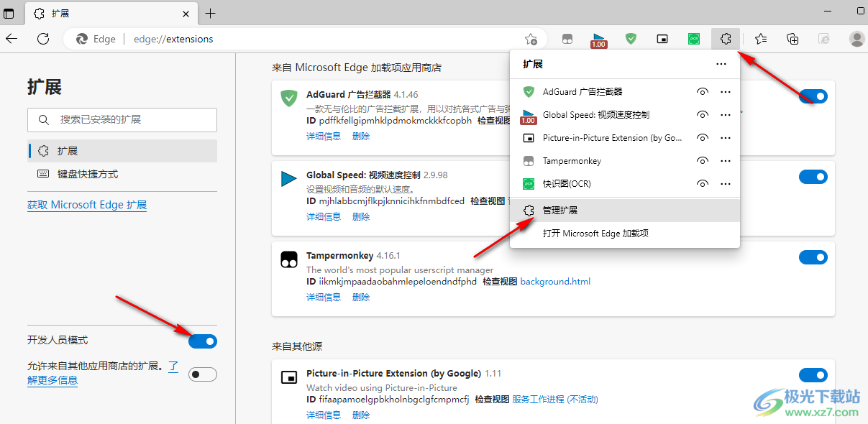Toggle toolbar visibility eye for AdGuard in popup
The width and height of the screenshot is (868, 424).
pos(703,92)
